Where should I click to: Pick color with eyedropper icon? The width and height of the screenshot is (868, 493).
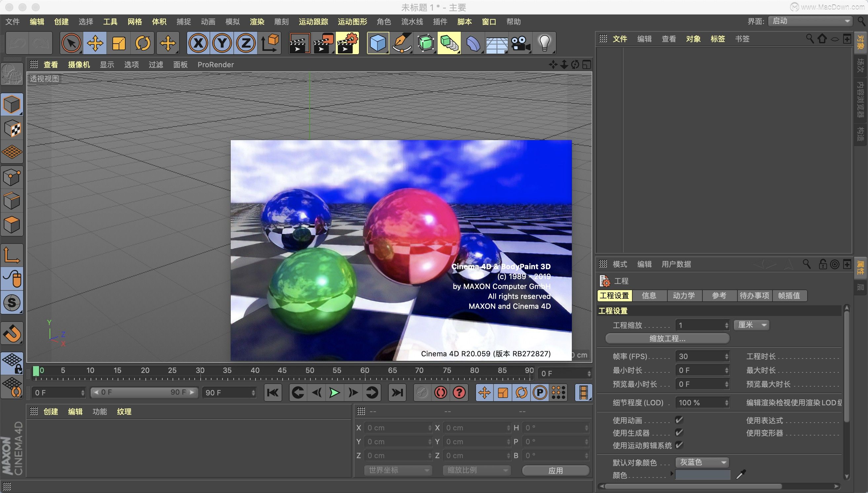(x=741, y=474)
